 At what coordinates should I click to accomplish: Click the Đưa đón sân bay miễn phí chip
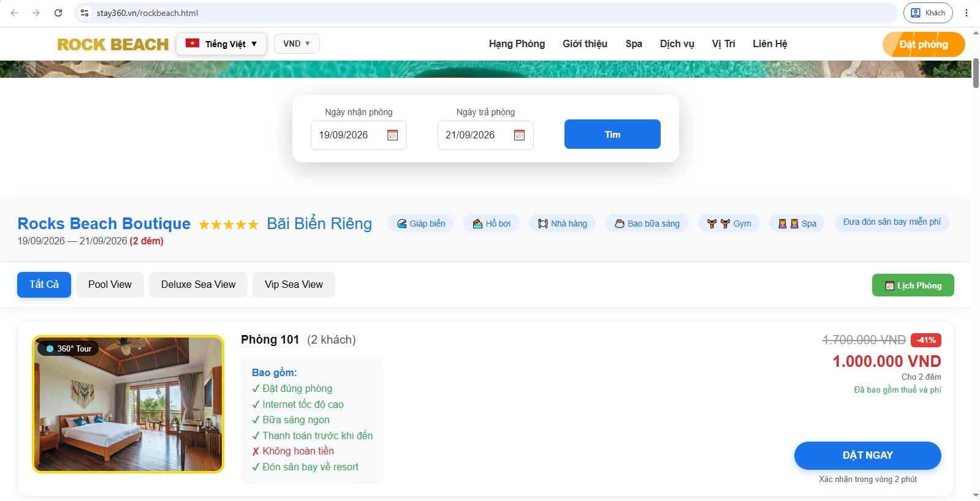(x=892, y=222)
